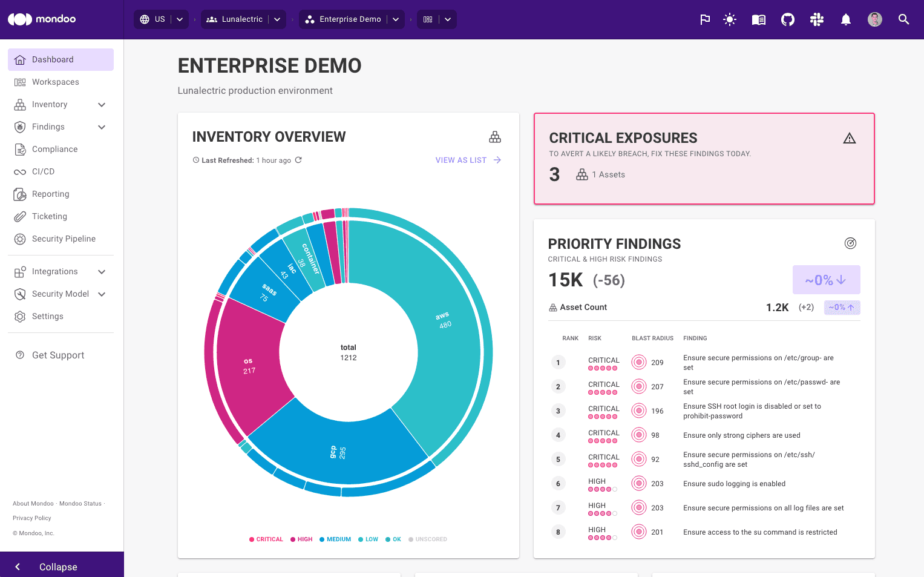This screenshot has width=924, height=577.
Task: Click the VIEW AS LIST link
Action: (461, 160)
